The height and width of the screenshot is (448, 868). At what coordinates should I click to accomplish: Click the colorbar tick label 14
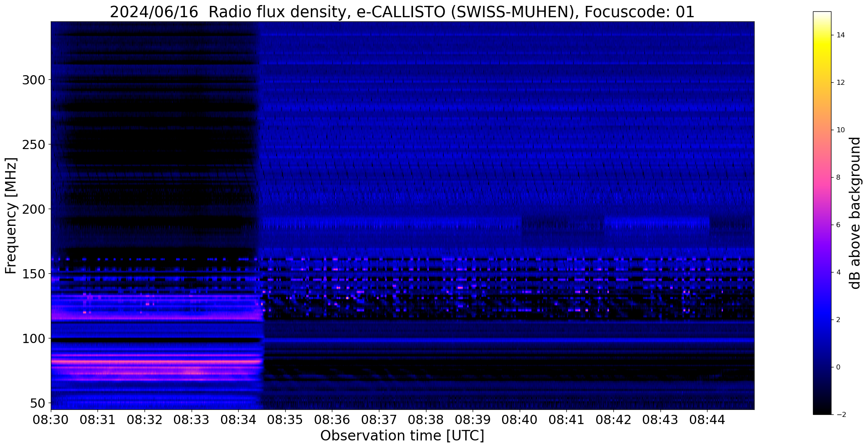(x=841, y=35)
